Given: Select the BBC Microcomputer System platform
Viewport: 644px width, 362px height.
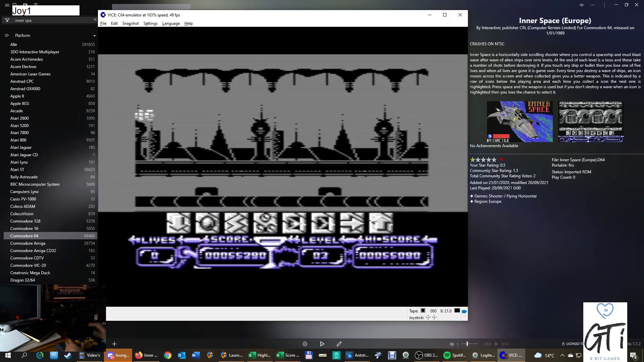Looking at the screenshot, I should click(50, 184).
